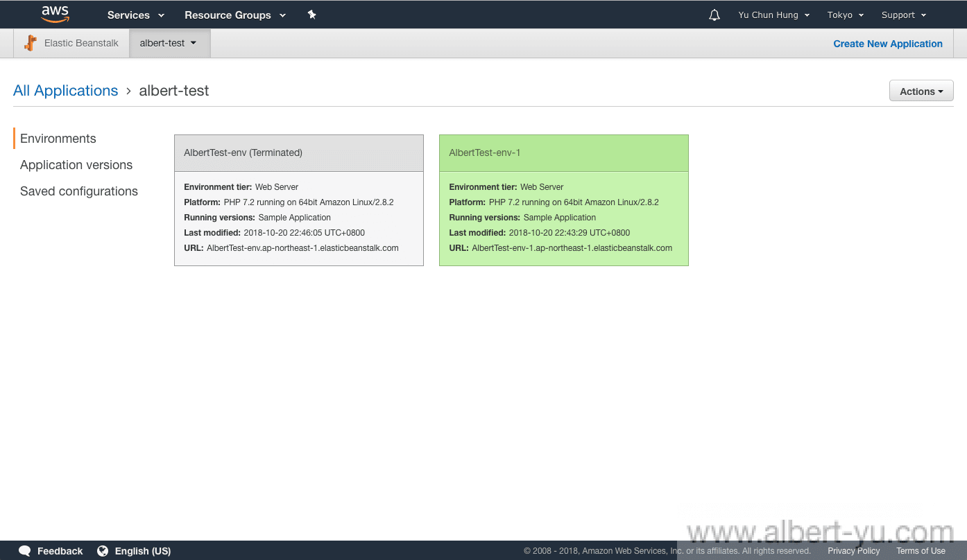Select Application versions in sidebar
This screenshot has height=560, width=967.
coord(76,165)
